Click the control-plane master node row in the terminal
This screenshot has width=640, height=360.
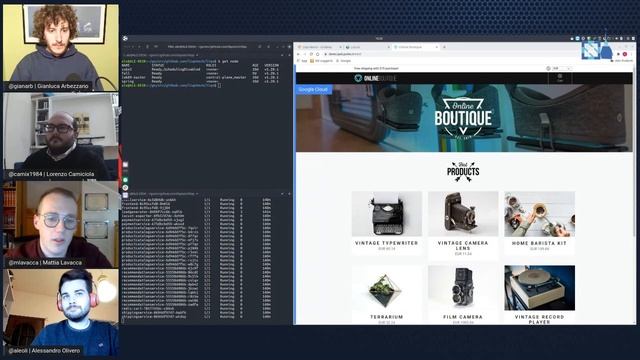(x=200, y=77)
